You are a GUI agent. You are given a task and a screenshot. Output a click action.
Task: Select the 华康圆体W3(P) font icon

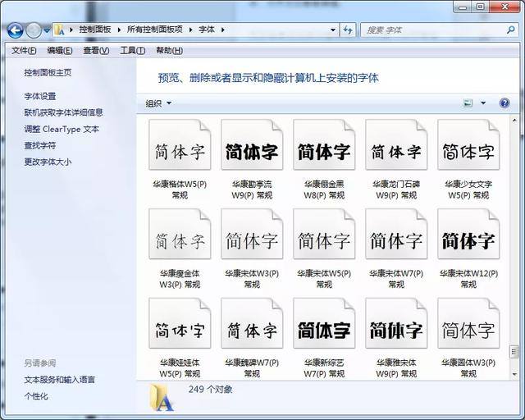point(468,323)
